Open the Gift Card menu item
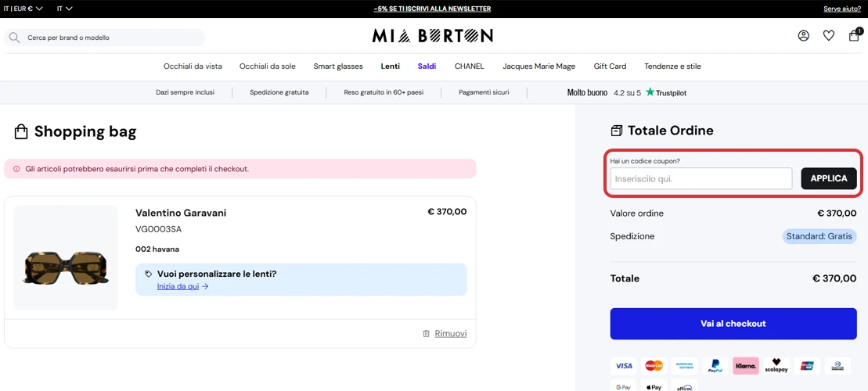This screenshot has width=868, height=391. click(x=610, y=66)
